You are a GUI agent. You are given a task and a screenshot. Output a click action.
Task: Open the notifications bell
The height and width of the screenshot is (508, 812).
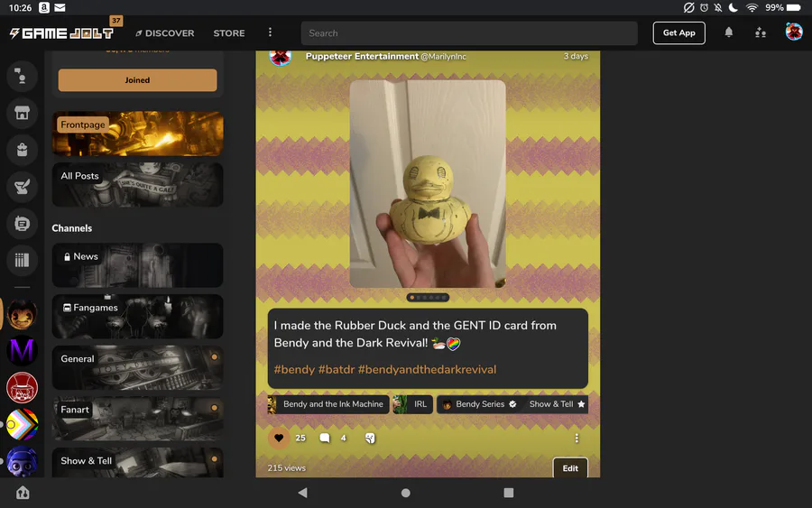pyautogui.click(x=729, y=32)
